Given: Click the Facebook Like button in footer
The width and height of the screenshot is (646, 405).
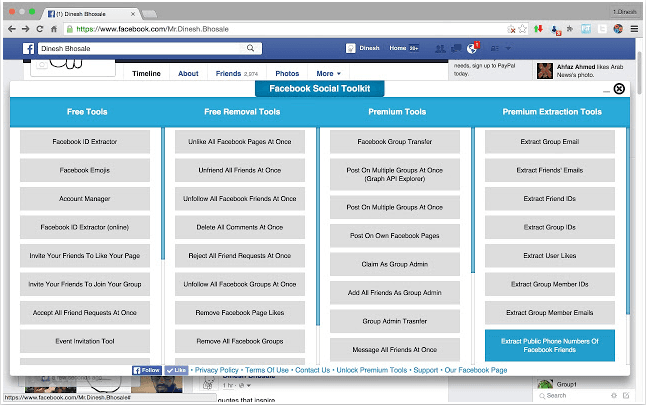Looking at the screenshot, I should coord(176,370).
